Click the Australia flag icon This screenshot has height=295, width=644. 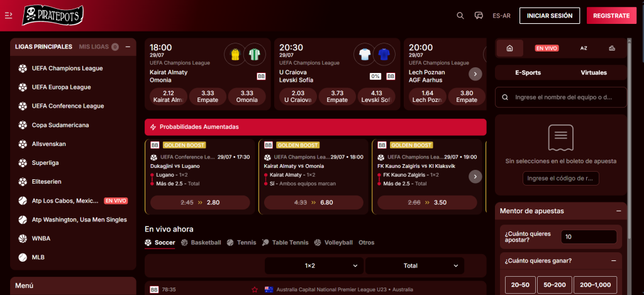point(269,290)
